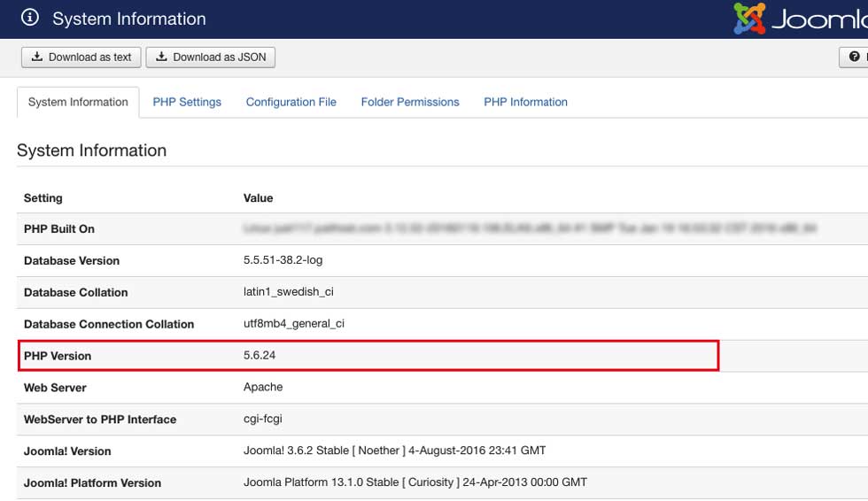Click the Database Connection Collation label
The height and width of the screenshot is (501, 868).
pyautogui.click(x=109, y=324)
